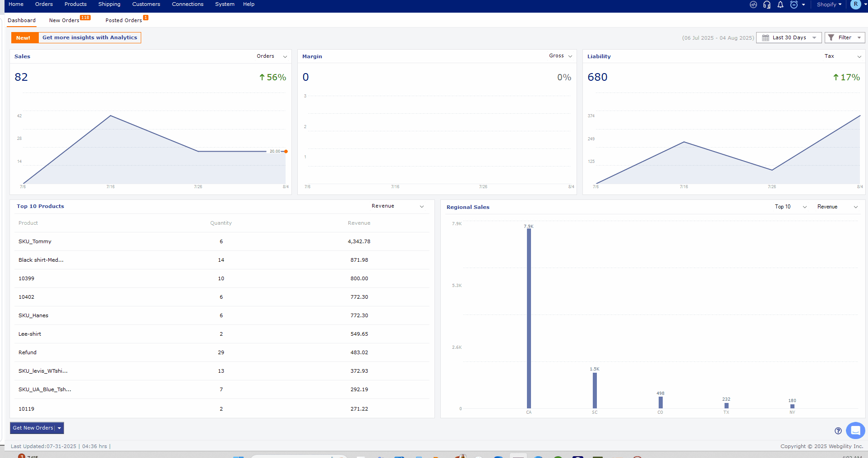The image size is (868, 458).
Task: Click the orange 20.00 data point on Sales chart
Action: pos(286,152)
